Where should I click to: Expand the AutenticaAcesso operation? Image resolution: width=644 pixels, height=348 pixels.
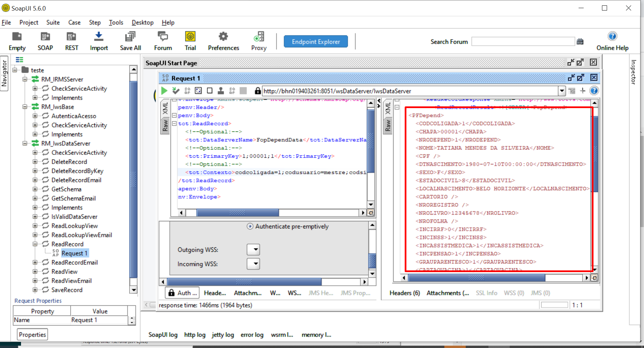coord(35,116)
